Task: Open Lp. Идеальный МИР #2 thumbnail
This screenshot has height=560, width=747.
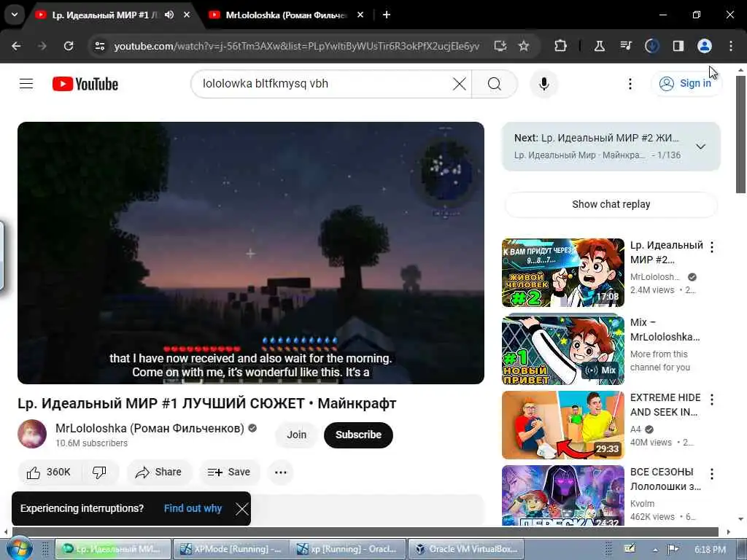Action: pyautogui.click(x=562, y=273)
